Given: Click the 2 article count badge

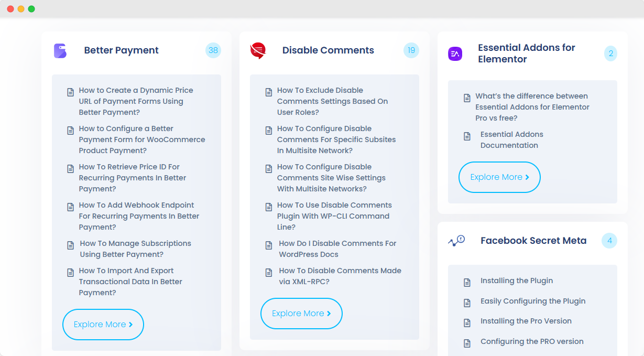Looking at the screenshot, I should click(609, 53).
